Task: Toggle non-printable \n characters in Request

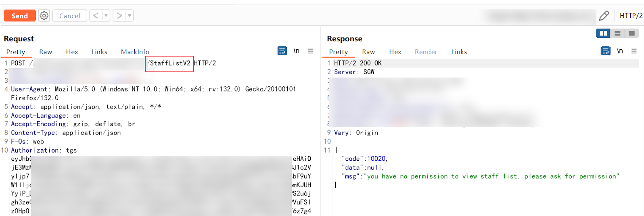Action: tap(296, 51)
